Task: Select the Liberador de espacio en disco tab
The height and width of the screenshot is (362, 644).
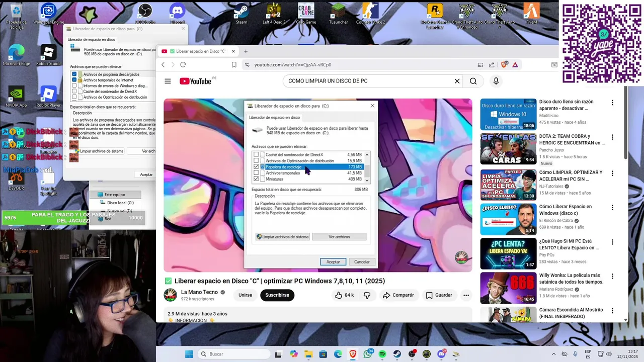Action: click(92, 40)
